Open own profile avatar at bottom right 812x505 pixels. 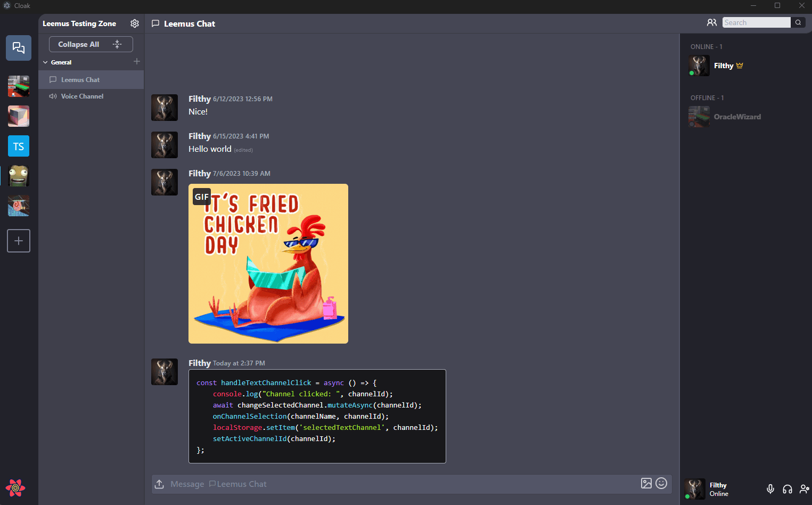(695, 489)
